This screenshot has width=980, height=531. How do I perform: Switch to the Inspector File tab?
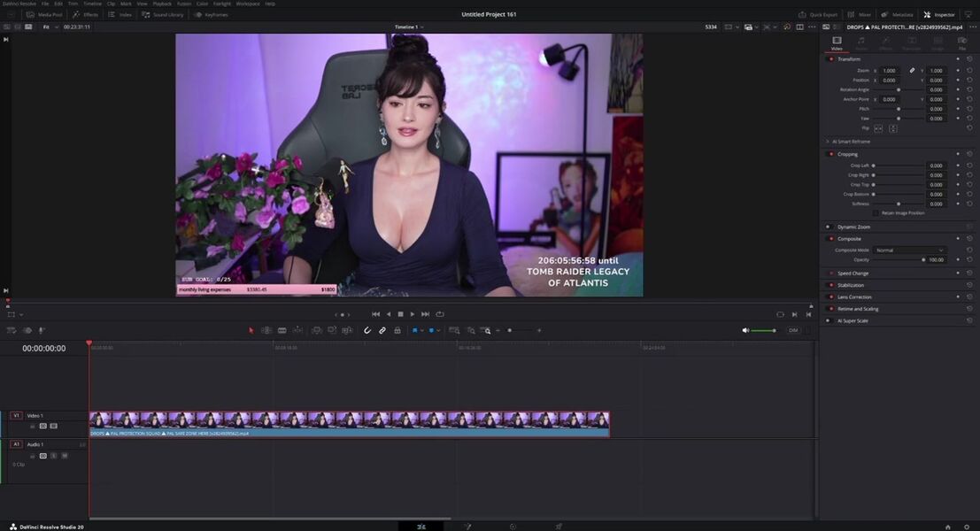(962, 43)
